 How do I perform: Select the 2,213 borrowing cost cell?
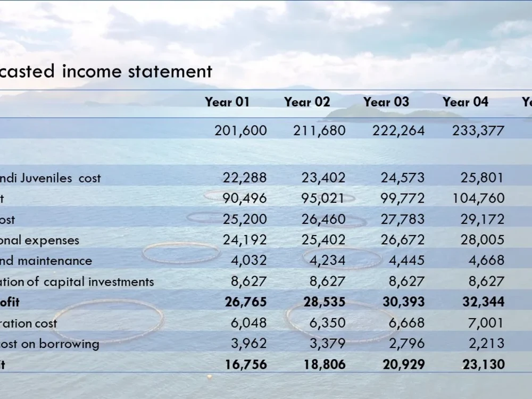[x=486, y=344]
